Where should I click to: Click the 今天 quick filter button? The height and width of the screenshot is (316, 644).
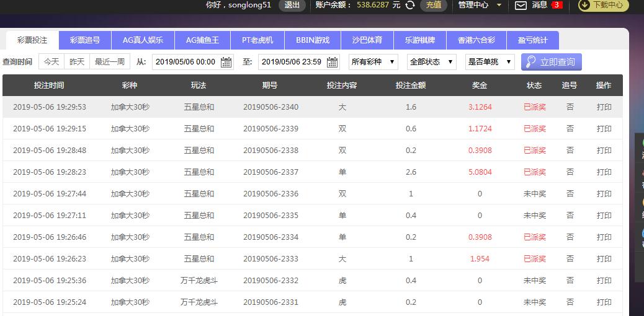coord(51,62)
